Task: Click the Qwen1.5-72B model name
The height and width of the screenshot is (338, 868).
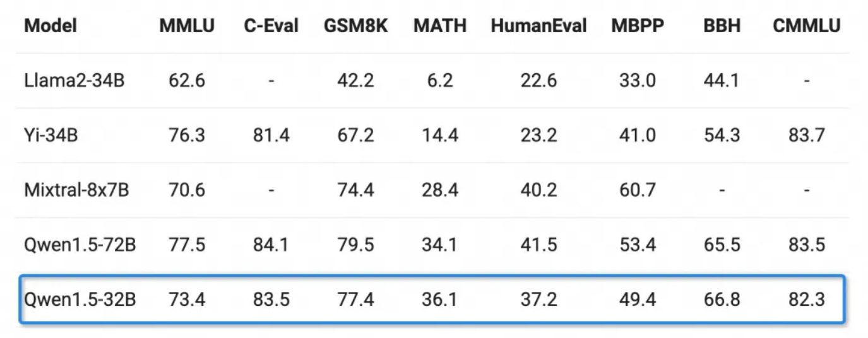Action: click(80, 245)
